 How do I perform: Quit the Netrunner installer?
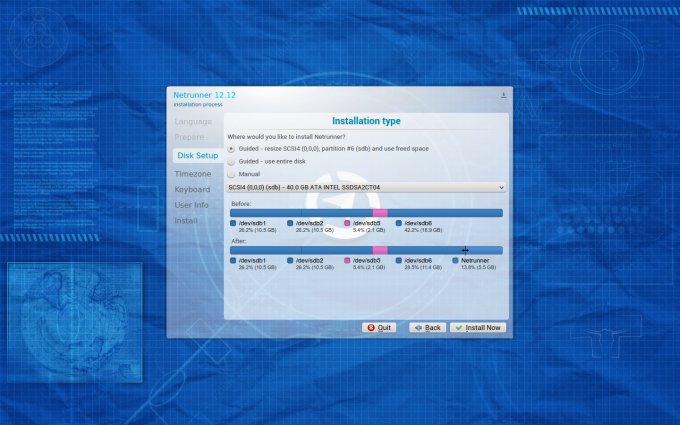tap(380, 327)
